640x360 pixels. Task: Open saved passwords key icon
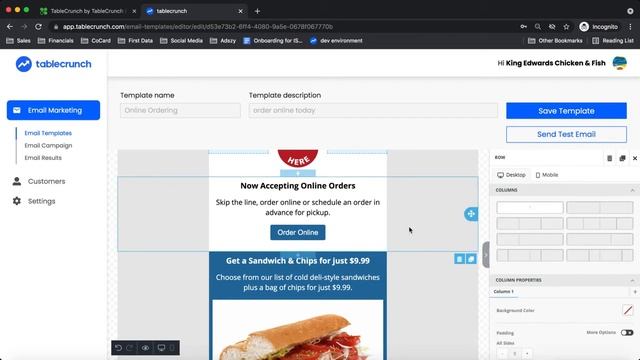click(x=523, y=27)
